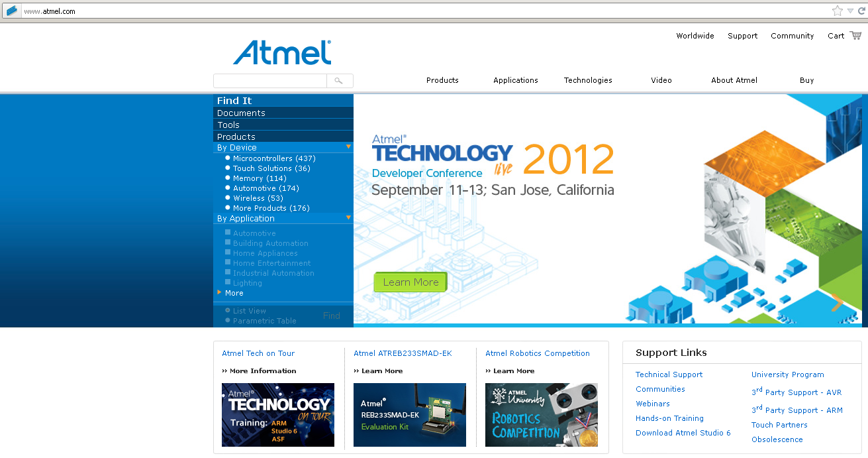Open the Technology on Tour thumbnail
The height and width of the screenshot is (458, 868).
(278, 415)
